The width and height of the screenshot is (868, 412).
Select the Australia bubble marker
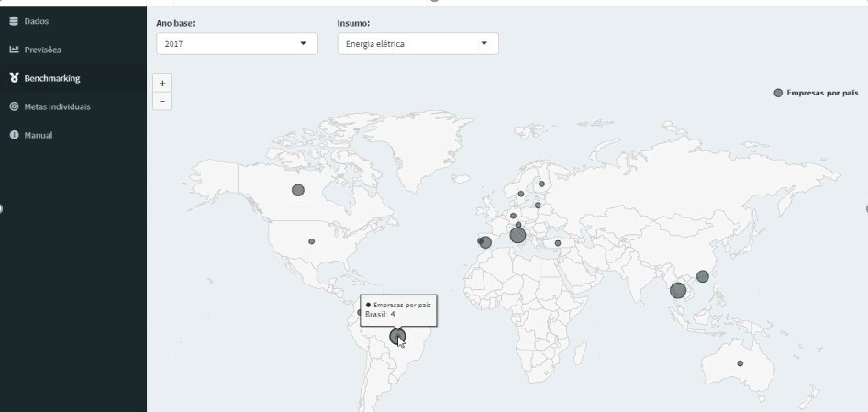[740, 363]
